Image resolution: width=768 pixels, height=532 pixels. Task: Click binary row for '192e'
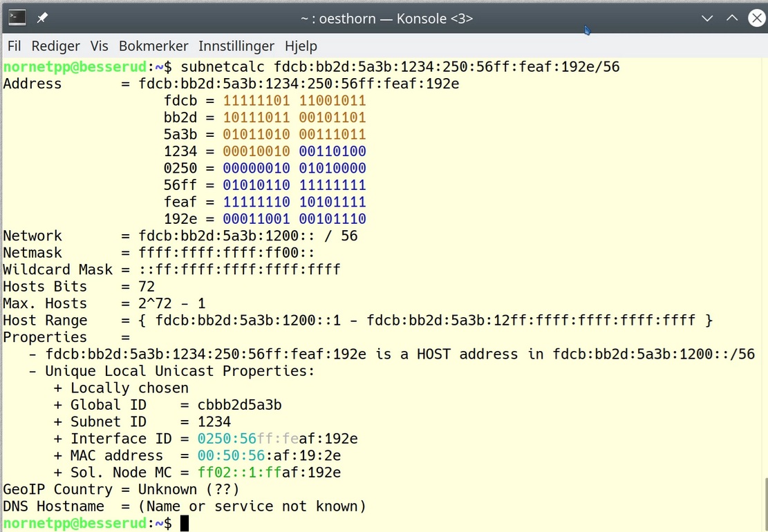coord(265,219)
